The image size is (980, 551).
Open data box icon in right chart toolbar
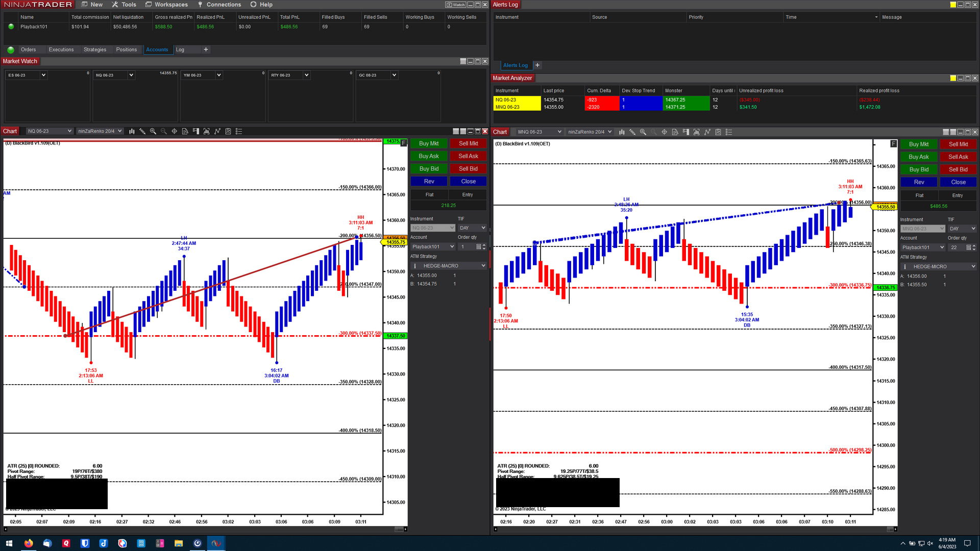675,132
